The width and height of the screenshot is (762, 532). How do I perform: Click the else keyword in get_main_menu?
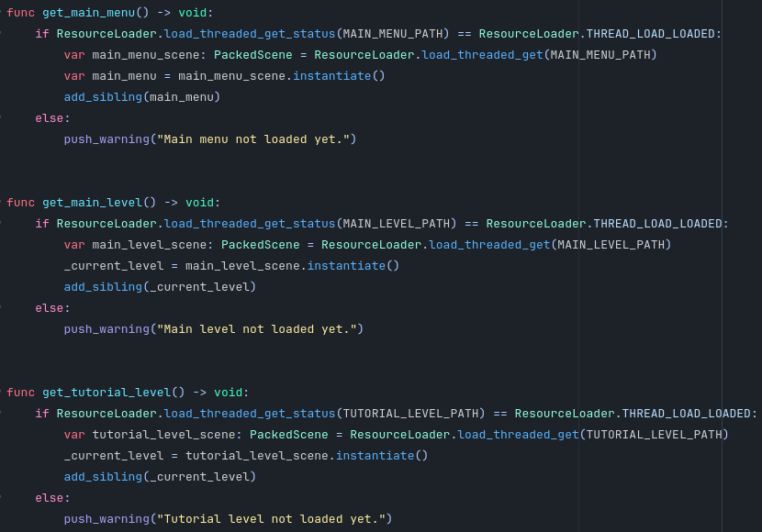pos(50,118)
